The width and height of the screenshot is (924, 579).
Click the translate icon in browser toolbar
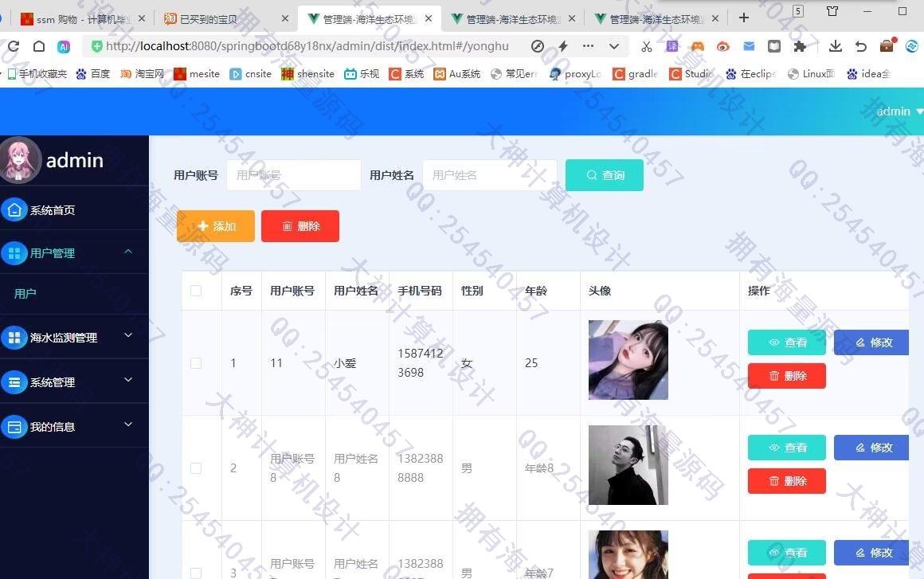pos(671,46)
